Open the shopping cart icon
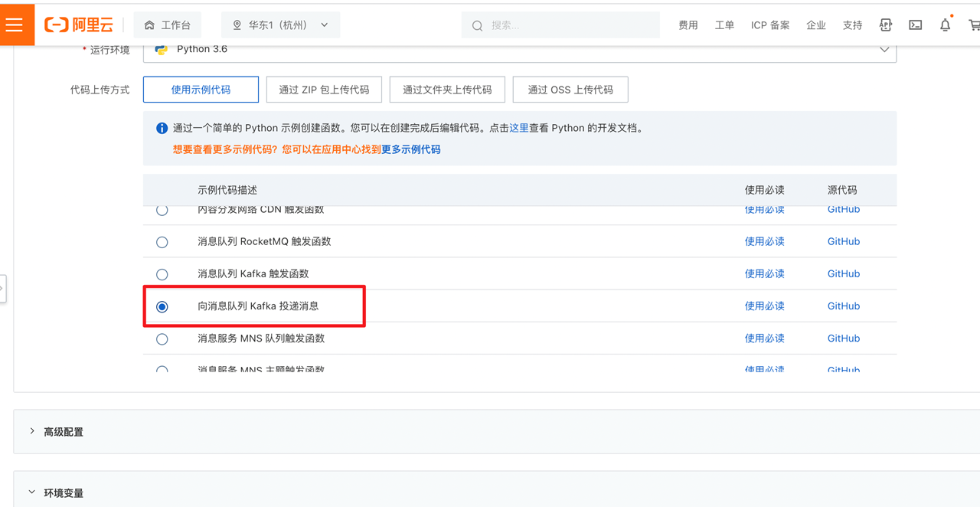Image resolution: width=980 pixels, height=507 pixels. 974,25
